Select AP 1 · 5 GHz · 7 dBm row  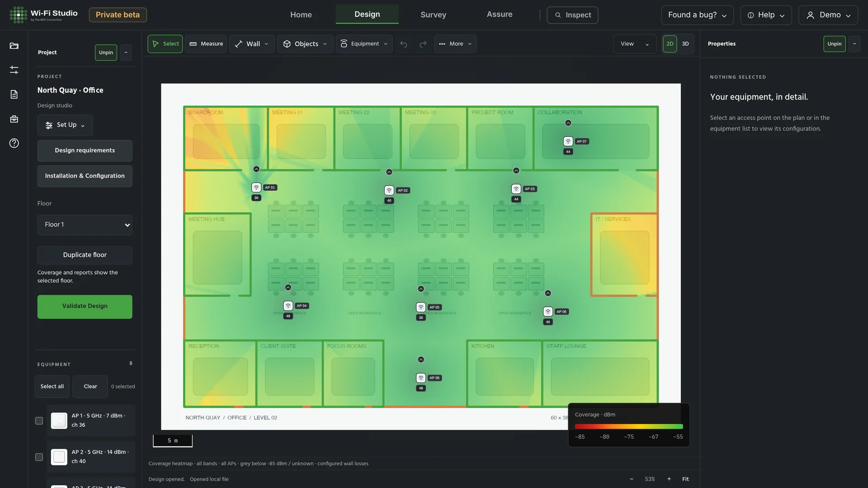91,420
